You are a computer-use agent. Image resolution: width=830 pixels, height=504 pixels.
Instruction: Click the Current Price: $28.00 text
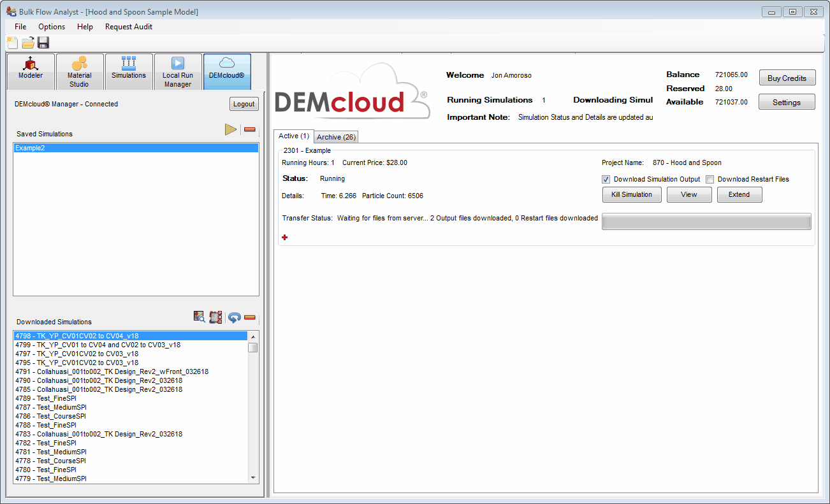[x=375, y=162]
